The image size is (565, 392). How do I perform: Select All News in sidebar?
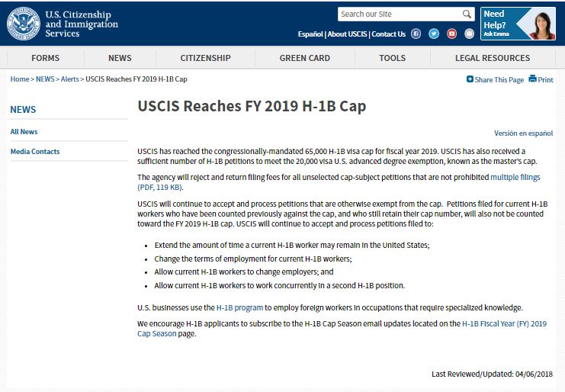(24, 132)
